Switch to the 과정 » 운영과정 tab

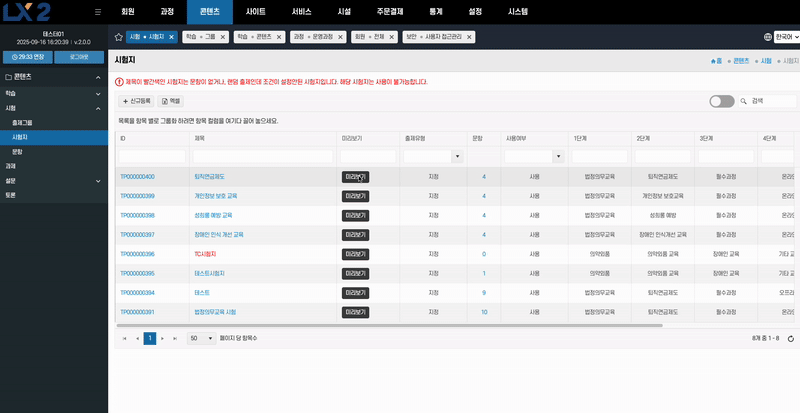312,36
